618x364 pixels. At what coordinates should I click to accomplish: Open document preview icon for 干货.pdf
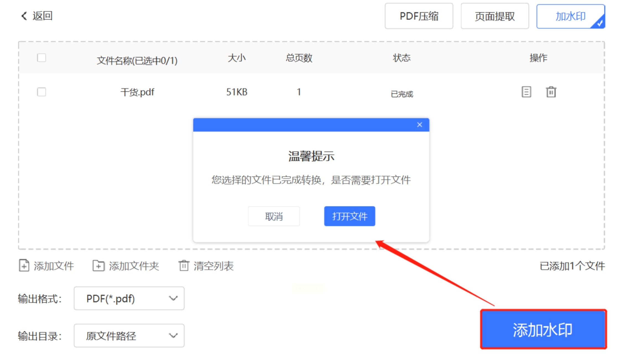(x=526, y=92)
